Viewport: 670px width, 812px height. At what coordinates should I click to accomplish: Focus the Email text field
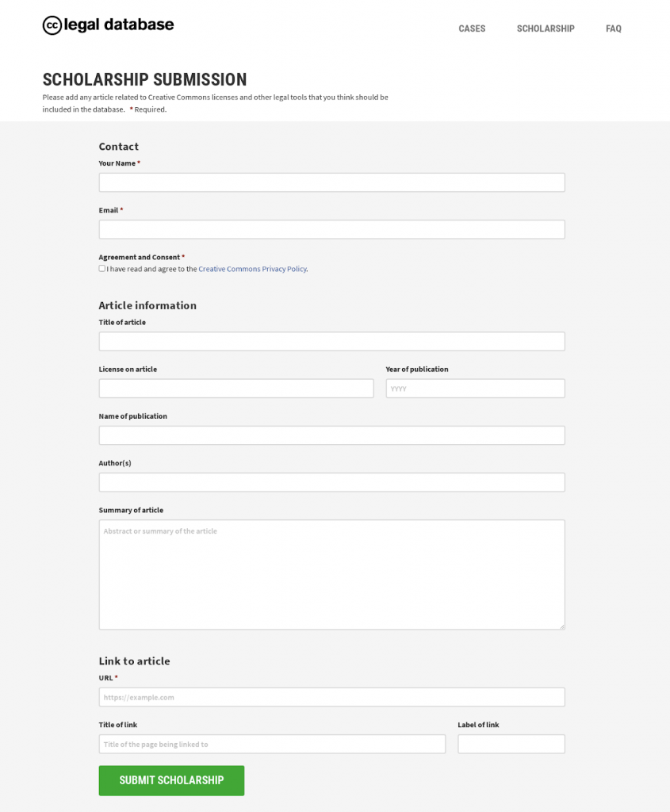point(331,229)
